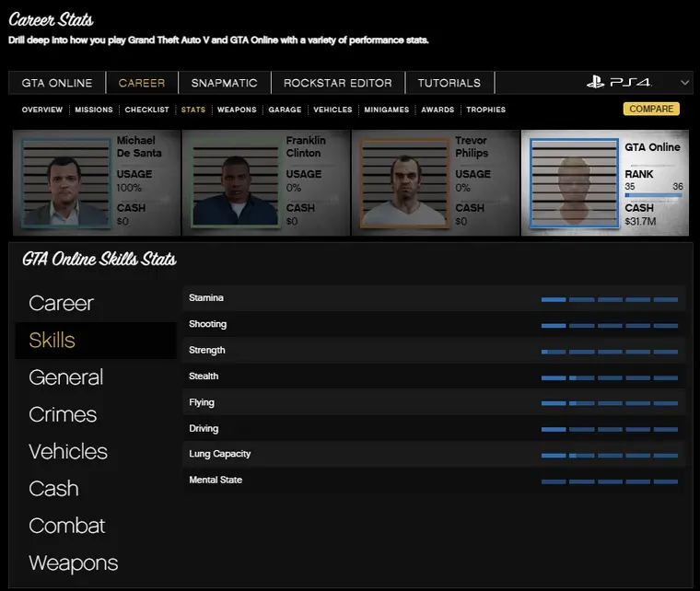
Task: Click the GTA Online rank progress bar
Action: (654, 195)
